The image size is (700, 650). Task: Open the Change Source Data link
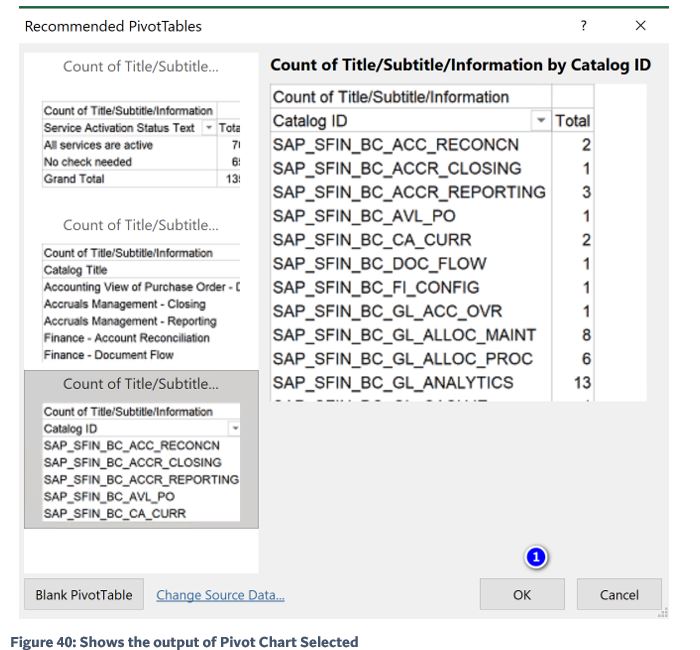(x=220, y=595)
